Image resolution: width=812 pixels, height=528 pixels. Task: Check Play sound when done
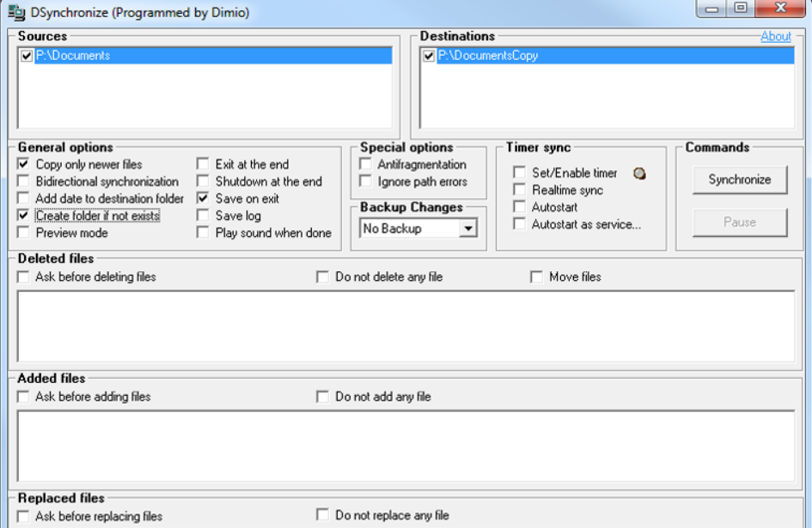[x=204, y=233]
